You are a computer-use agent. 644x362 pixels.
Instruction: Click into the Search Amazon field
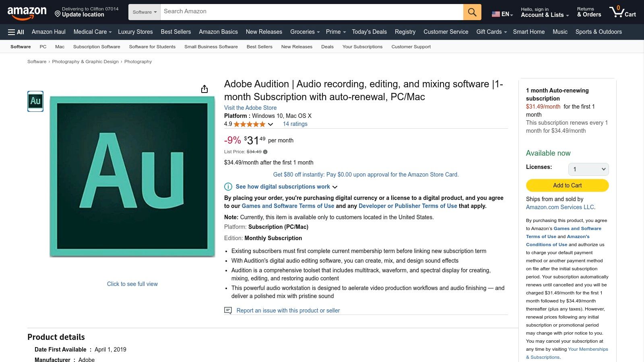pos(312,12)
